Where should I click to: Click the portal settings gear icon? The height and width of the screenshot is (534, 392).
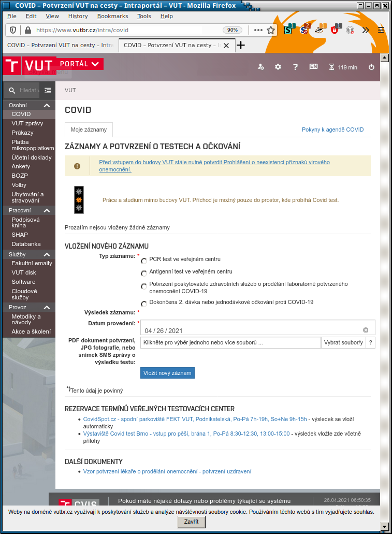pos(278,67)
